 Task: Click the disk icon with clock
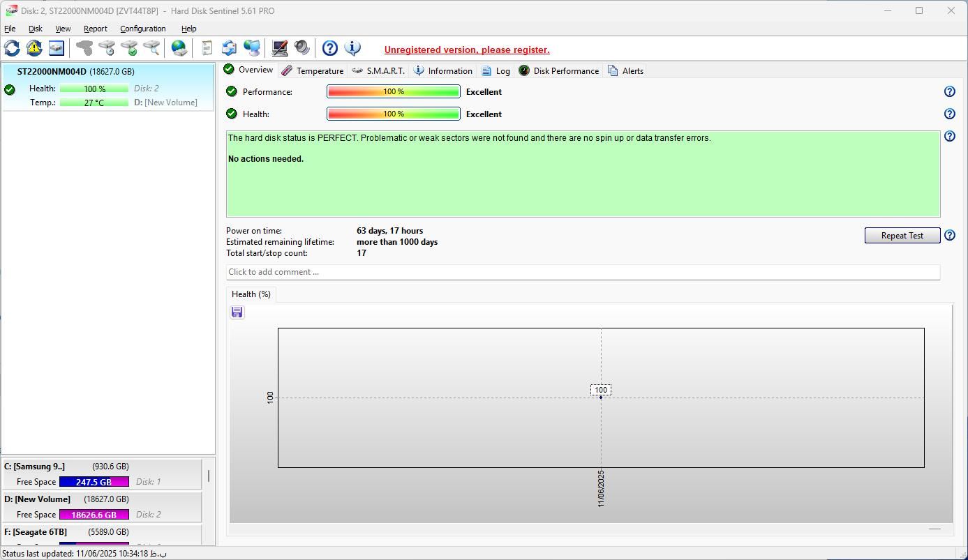tap(107, 48)
